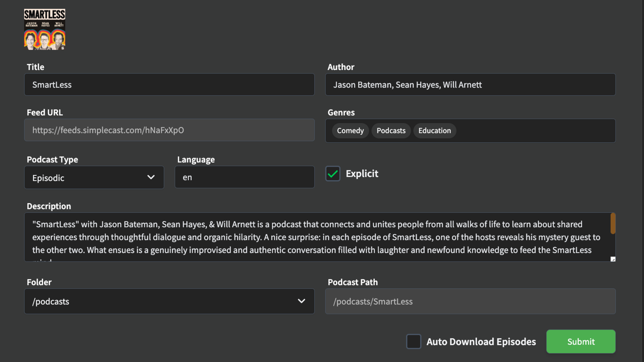
Task: Select the Comedy genre chip
Action: pos(350,131)
